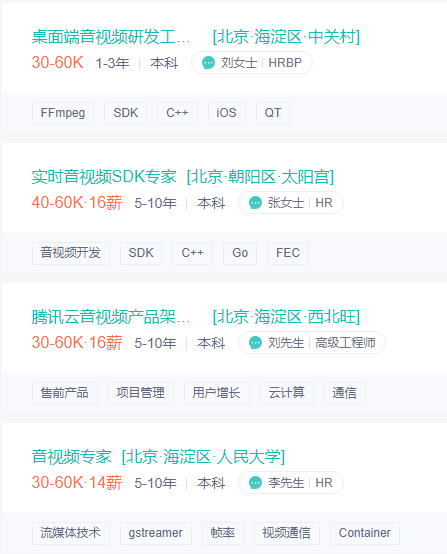The height and width of the screenshot is (554, 447).
Task: Click the C++ tag under 实时音视频SDK专家
Action: point(193,253)
